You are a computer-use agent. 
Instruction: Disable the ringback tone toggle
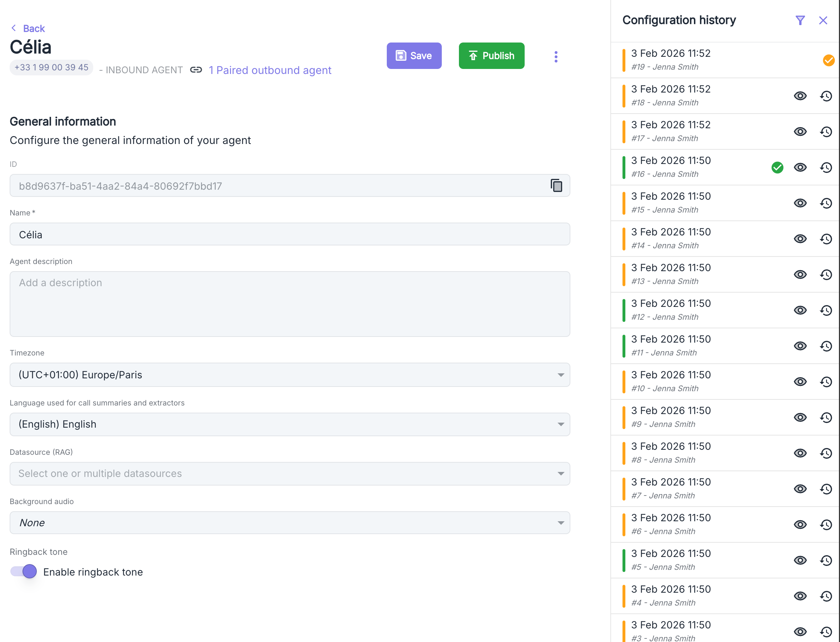[24, 571]
